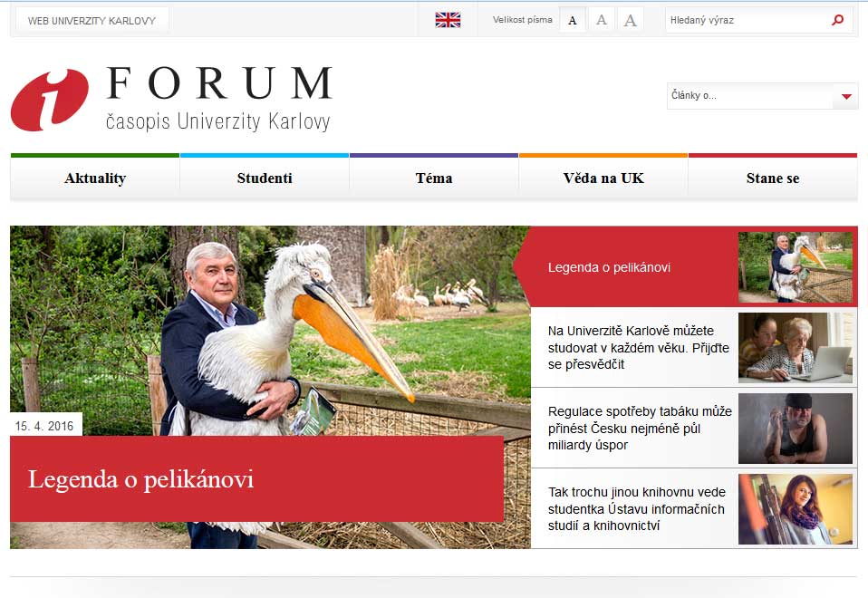Open the Články o... combo box

click(762, 96)
